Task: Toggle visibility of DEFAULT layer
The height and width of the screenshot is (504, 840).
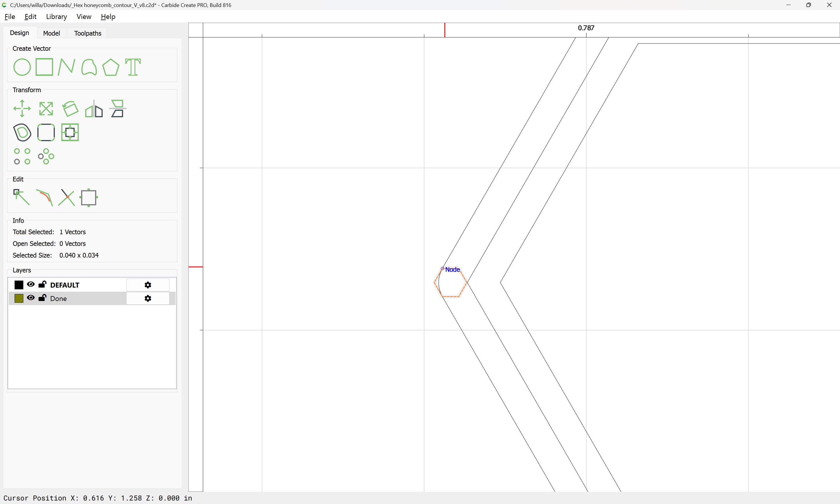Action: click(x=31, y=285)
